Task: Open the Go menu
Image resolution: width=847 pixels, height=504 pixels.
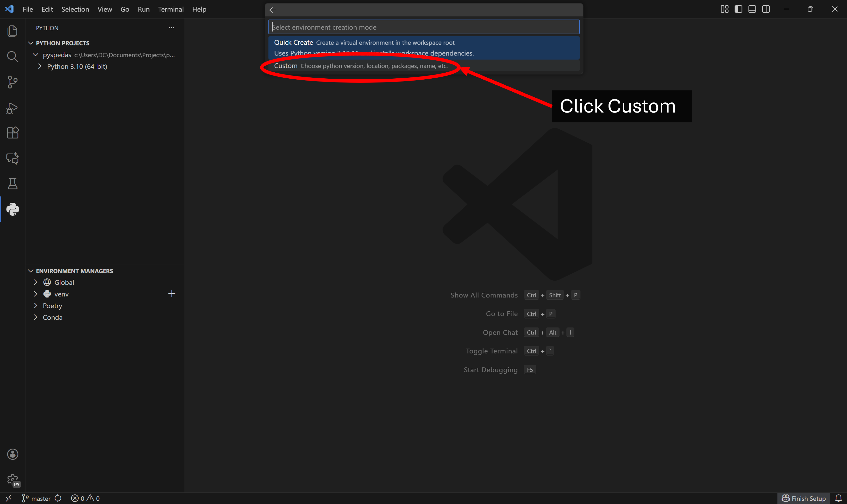Action: pos(125,9)
